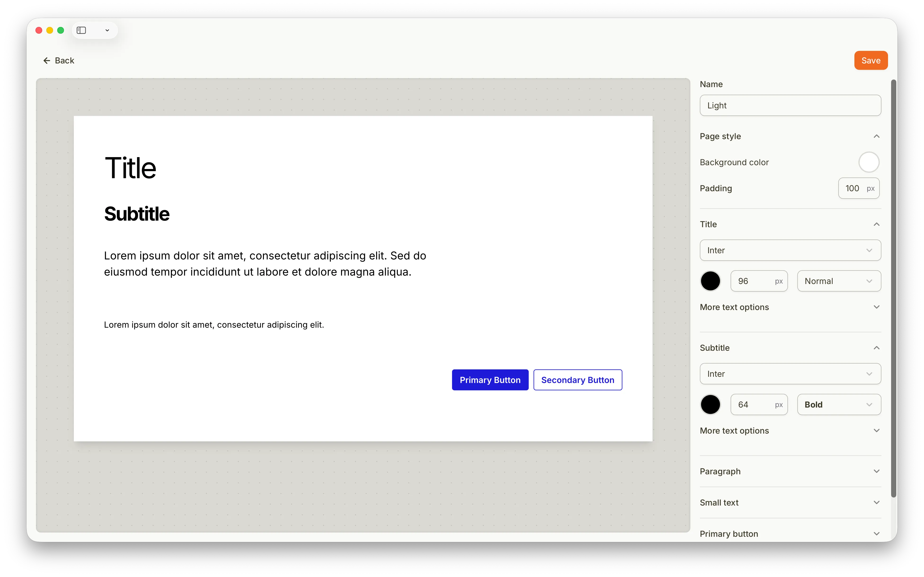Viewport: 924px width, 577px height.
Task: Collapse the Title section
Action: pos(876,224)
